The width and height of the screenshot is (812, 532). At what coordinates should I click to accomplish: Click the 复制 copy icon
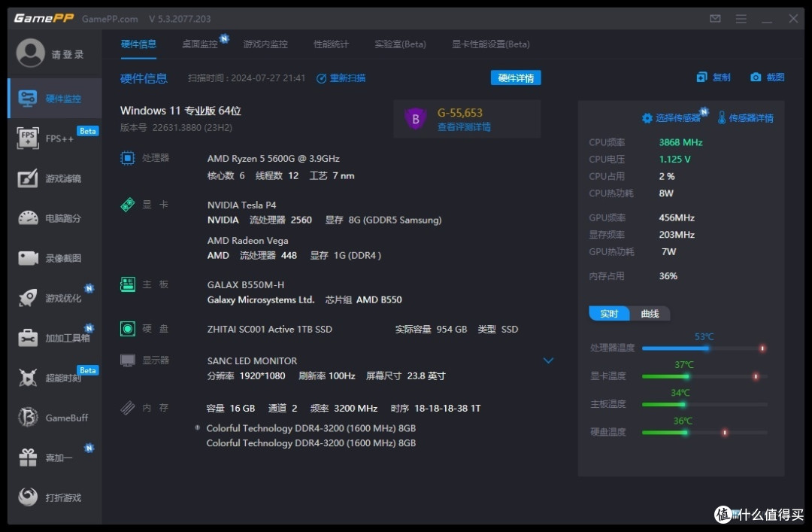701,78
